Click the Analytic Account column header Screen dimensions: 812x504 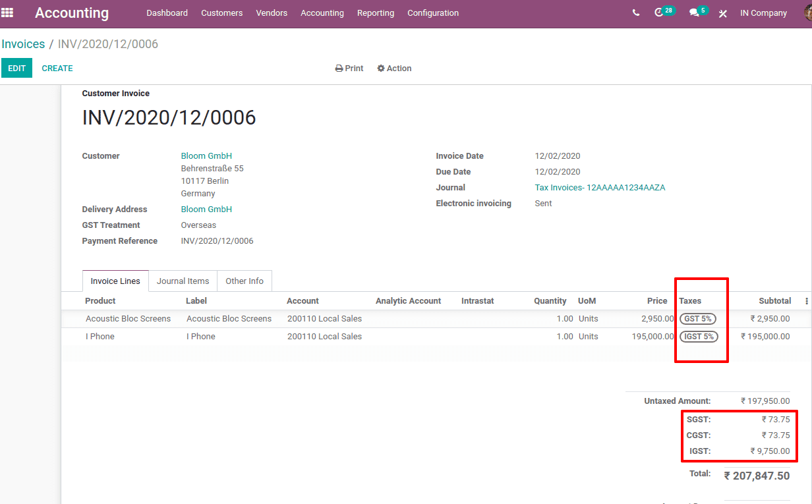point(408,301)
